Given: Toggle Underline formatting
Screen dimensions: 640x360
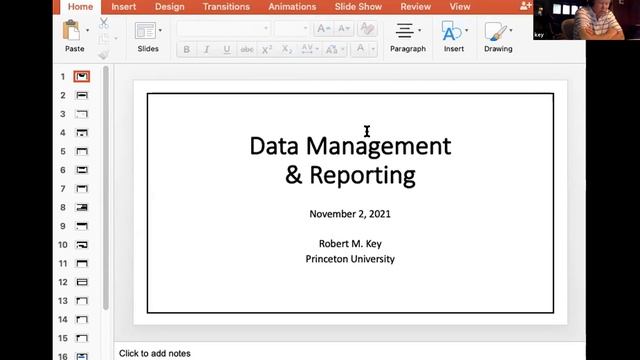Looking at the screenshot, I should click(227, 49).
